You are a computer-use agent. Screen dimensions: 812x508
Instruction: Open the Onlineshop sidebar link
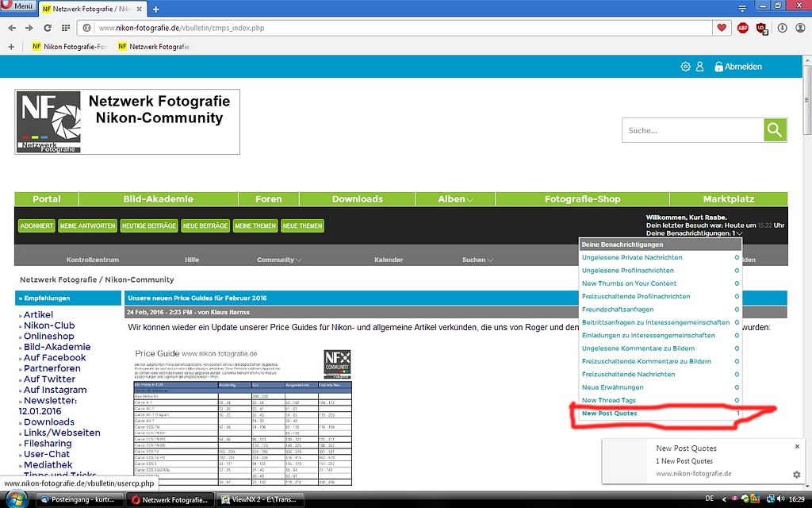tap(48, 337)
